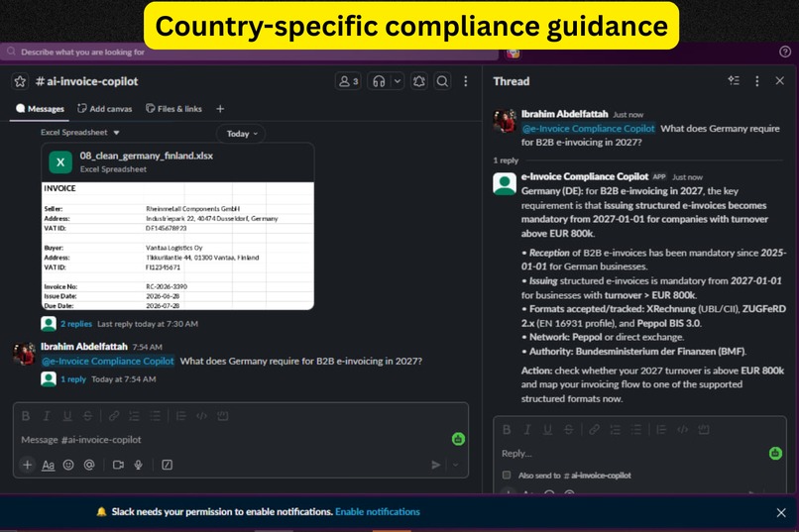Image resolution: width=799 pixels, height=532 pixels.
Task: Focus the Message #ai-invoice-copilot input field
Action: pyautogui.click(x=232, y=439)
